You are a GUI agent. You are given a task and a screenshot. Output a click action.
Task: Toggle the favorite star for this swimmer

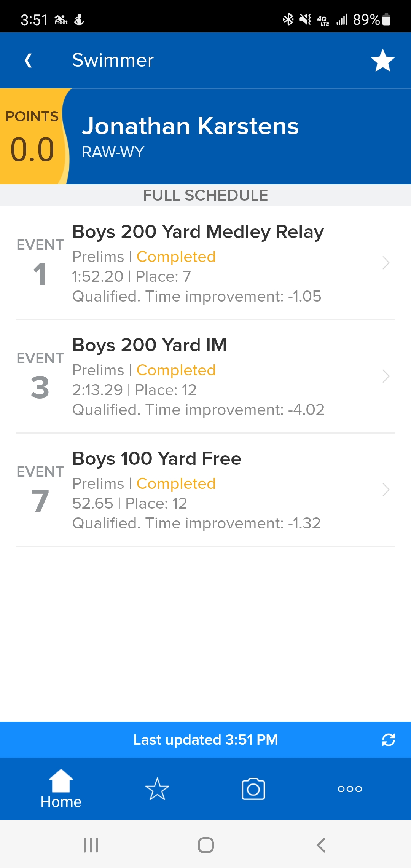click(382, 61)
